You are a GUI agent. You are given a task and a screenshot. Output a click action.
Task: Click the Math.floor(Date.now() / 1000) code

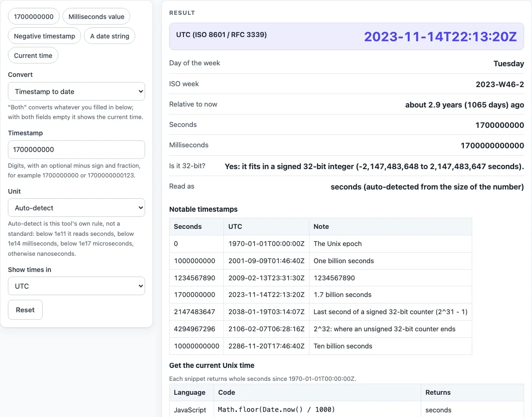point(276,410)
